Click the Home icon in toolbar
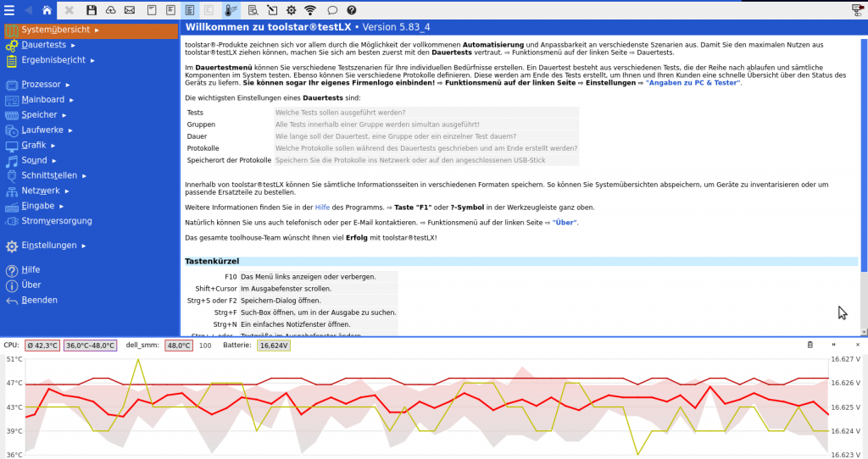Screen dimensions: 868x459 click(47, 10)
